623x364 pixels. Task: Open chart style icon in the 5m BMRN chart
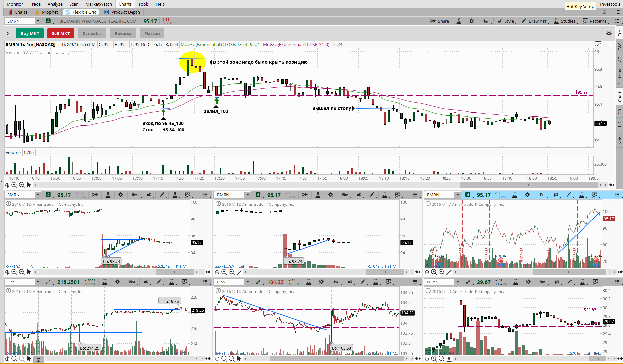[x=149, y=195]
